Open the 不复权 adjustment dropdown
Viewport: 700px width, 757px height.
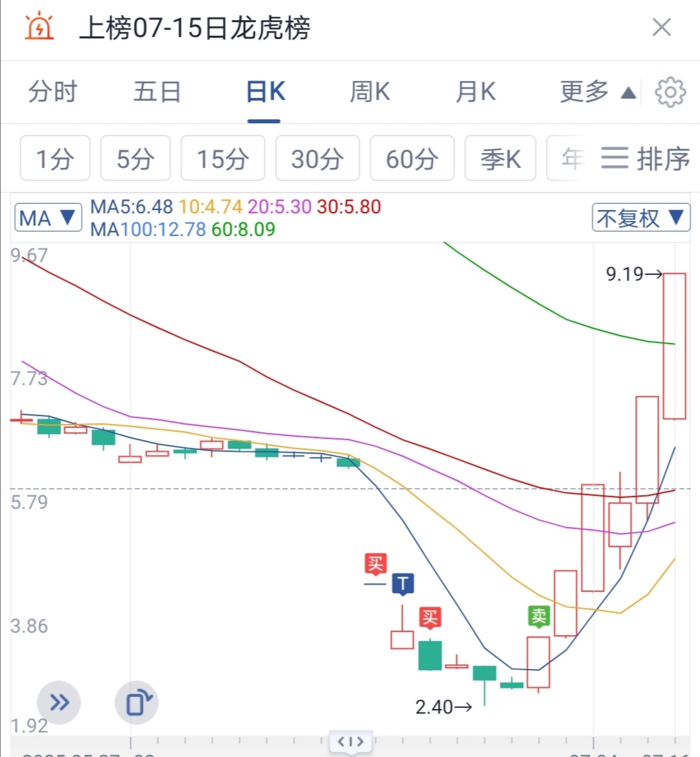click(x=640, y=218)
